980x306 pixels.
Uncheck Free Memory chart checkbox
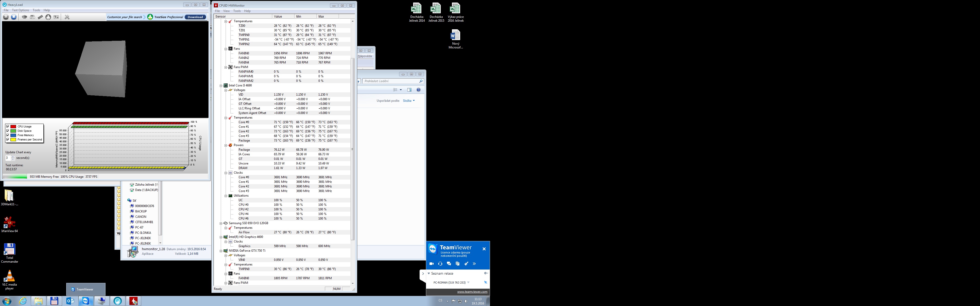click(x=8, y=135)
